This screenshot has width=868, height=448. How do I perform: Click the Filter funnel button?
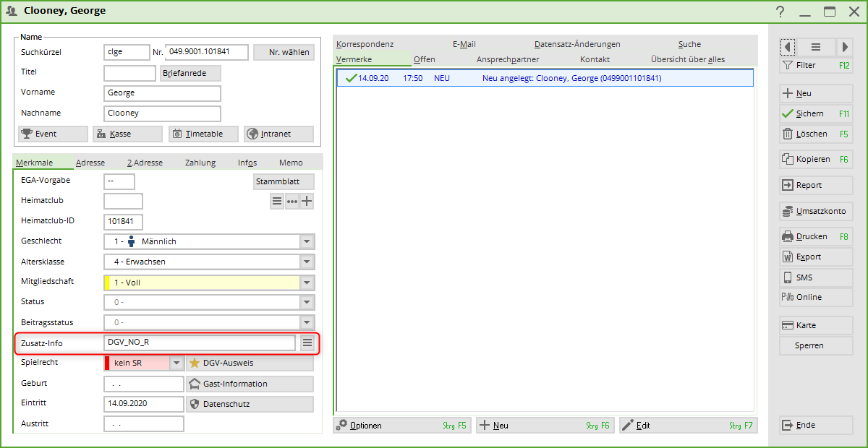815,65
